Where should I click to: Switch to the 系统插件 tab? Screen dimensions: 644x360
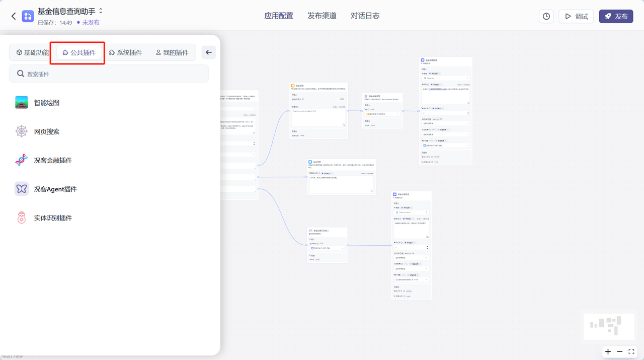(126, 52)
